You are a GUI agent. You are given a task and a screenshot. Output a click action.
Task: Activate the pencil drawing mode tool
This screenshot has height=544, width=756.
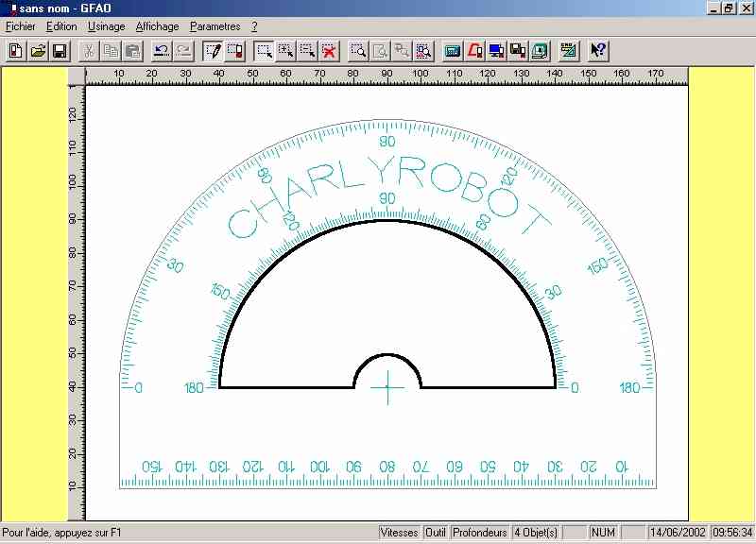214,51
